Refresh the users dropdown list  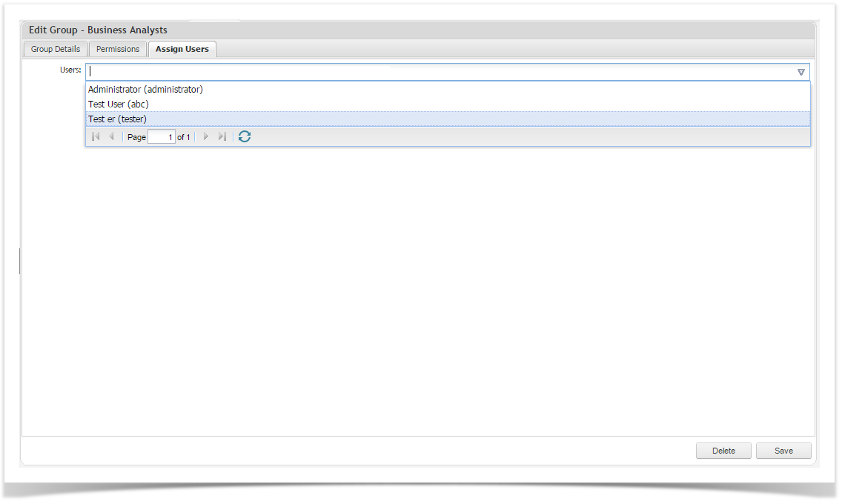click(245, 137)
